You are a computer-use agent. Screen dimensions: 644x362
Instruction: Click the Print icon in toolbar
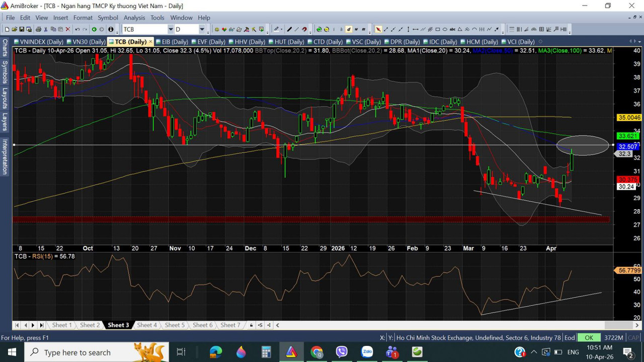[x=38, y=29]
